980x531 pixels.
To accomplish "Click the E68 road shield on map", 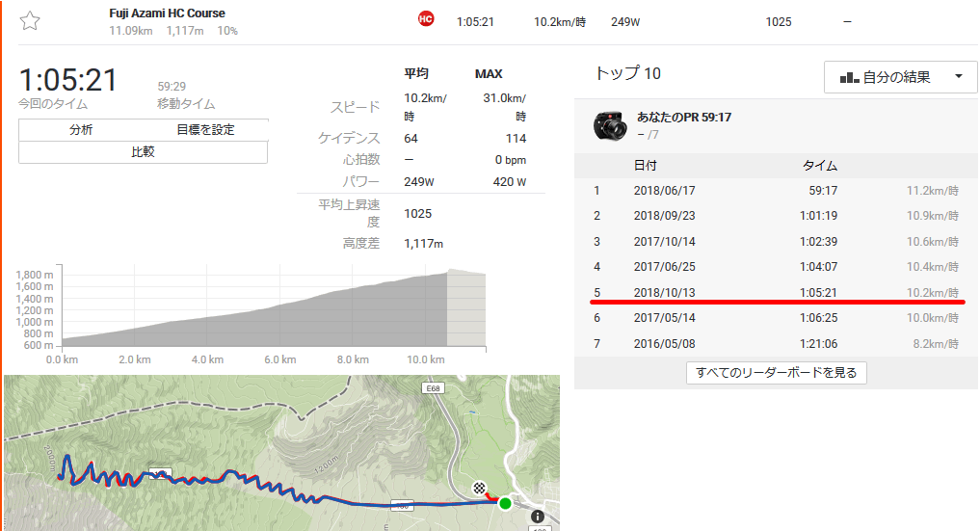I will click(x=433, y=388).
